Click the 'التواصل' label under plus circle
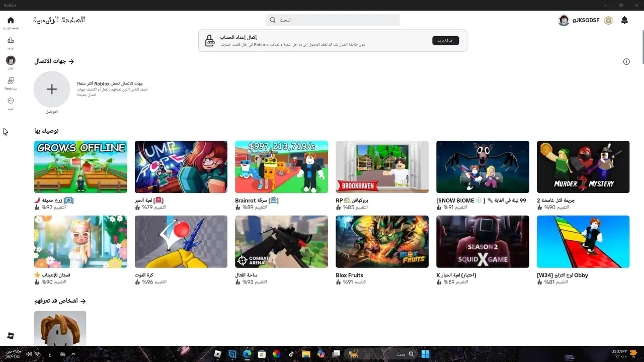Viewport: 644px width, 362px height. (52, 112)
